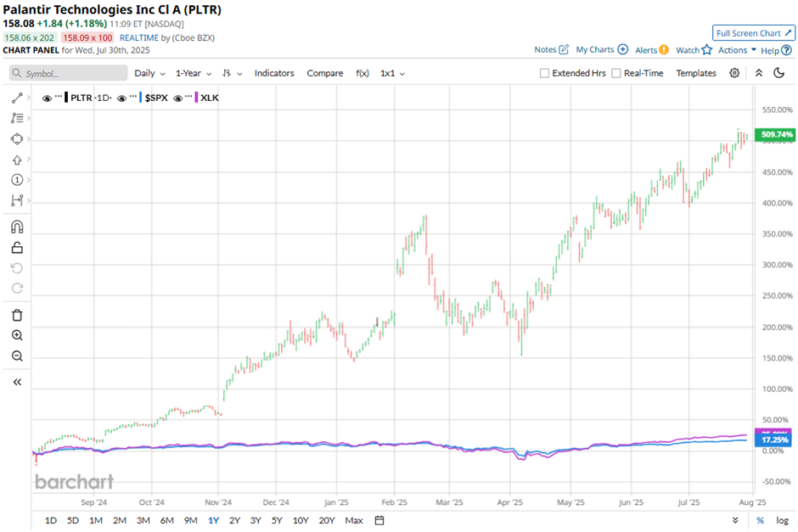This screenshot has width=798, height=532.
Task: Zoom out on the chart
Action: (17, 356)
